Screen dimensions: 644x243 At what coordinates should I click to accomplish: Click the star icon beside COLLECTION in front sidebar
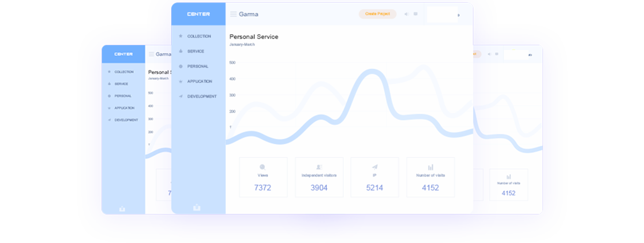[x=181, y=36]
